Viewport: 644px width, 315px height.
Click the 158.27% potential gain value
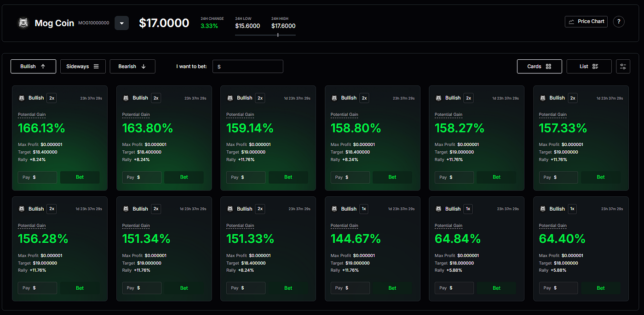[460, 128]
